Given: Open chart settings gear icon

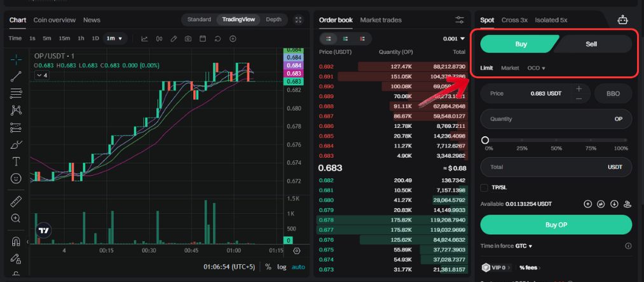Looking at the screenshot, I should [x=297, y=251].
